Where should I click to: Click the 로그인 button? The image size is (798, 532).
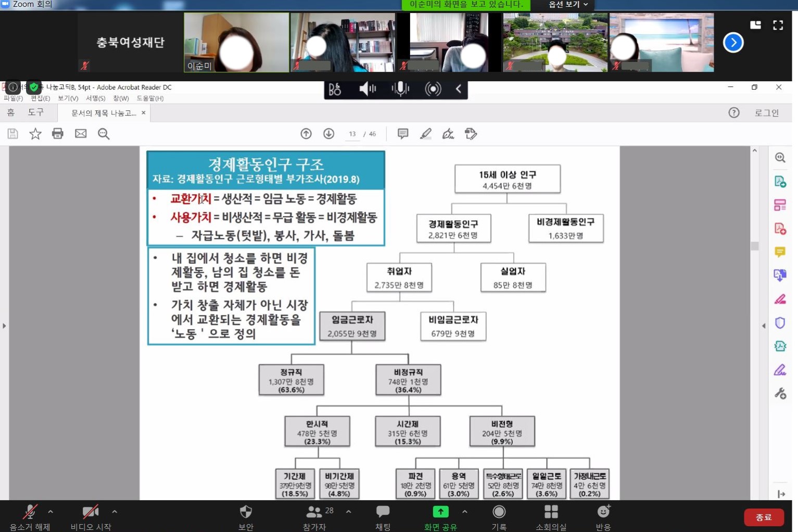(767, 112)
